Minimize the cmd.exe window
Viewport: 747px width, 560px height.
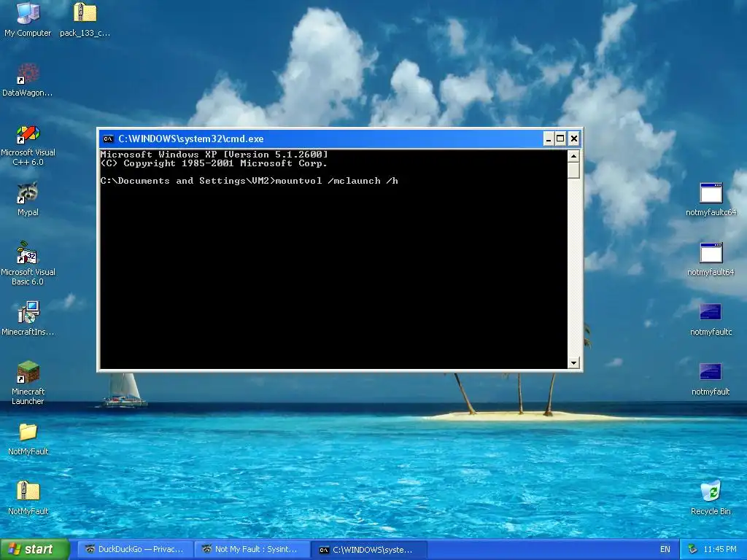coord(549,139)
